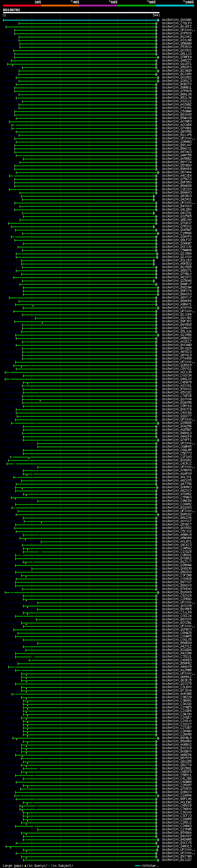Click the purple ~60% identity legend segment
The width and height of the screenshot is (197, 868).
point(98,6)
